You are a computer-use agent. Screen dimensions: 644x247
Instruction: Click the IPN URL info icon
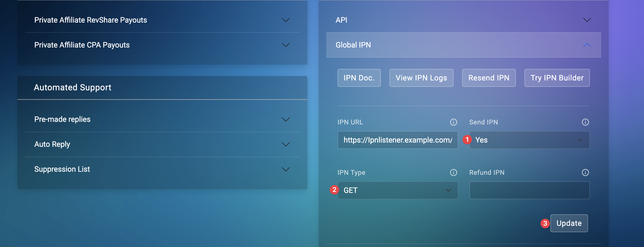pyautogui.click(x=453, y=122)
